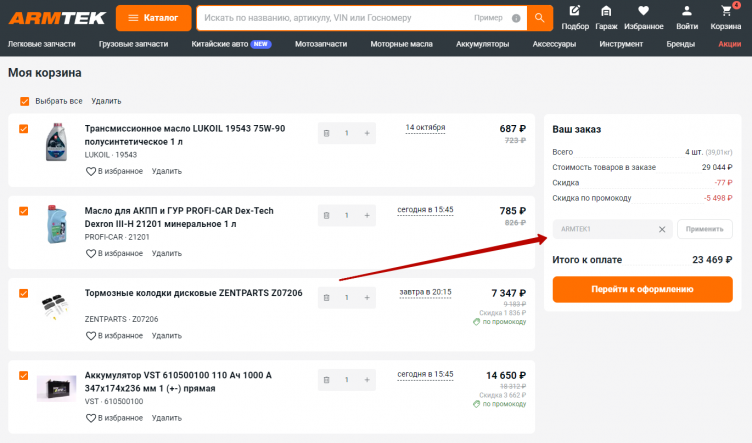Click the orange search magnifier button
This screenshot has height=443, width=752.
tap(540, 18)
